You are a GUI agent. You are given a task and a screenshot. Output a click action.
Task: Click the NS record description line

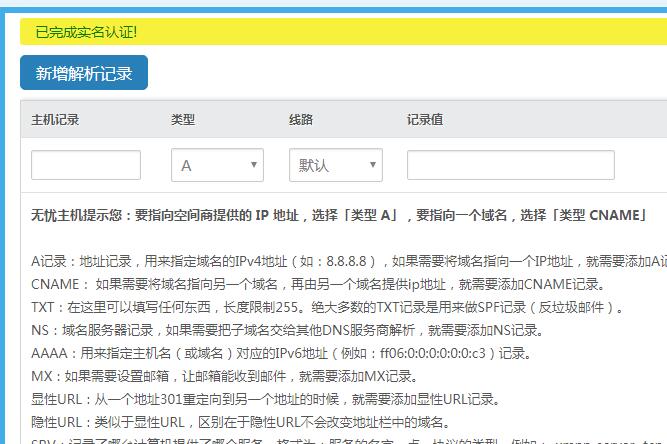coord(285,331)
